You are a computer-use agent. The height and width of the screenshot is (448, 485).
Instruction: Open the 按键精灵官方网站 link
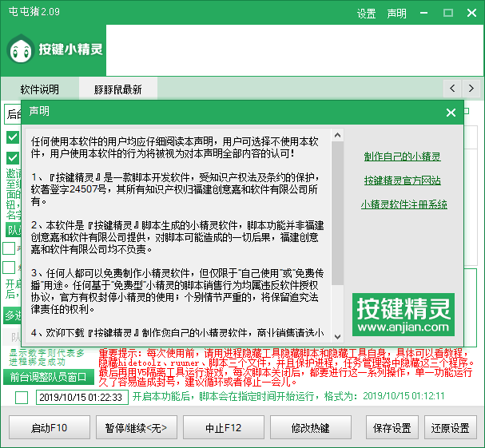402,180
